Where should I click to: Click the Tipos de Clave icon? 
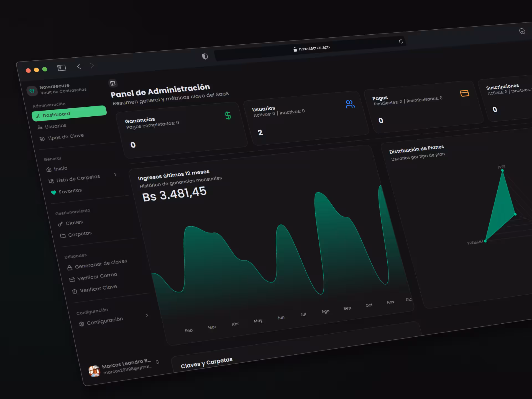tap(42, 139)
